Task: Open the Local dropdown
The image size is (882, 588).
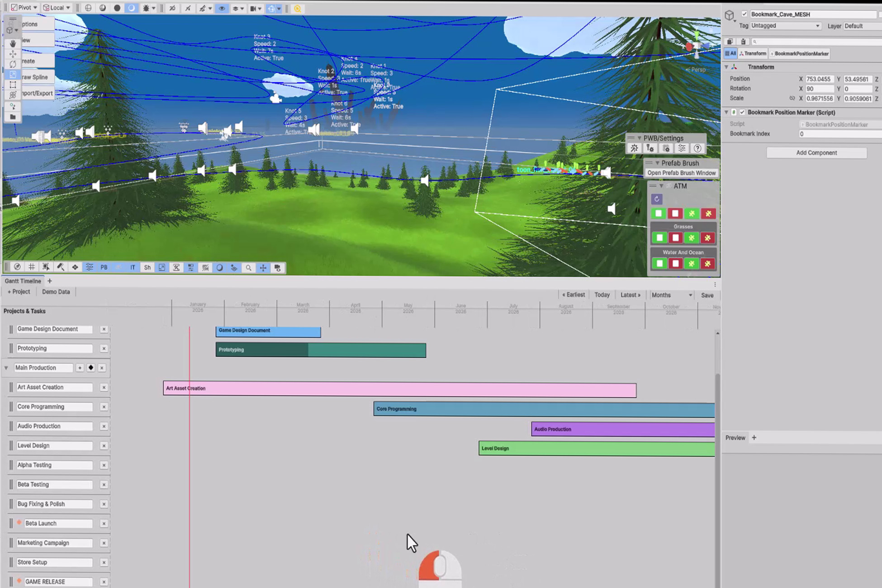Action: 57,8
